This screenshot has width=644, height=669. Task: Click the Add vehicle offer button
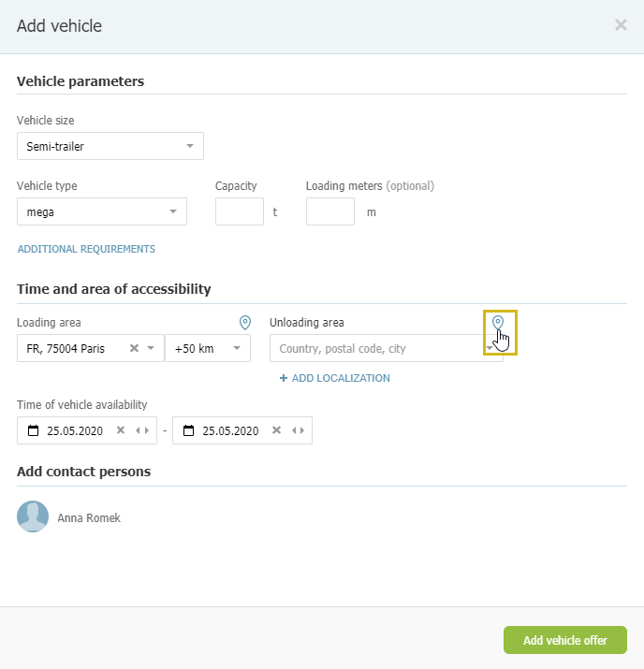[x=565, y=640]
